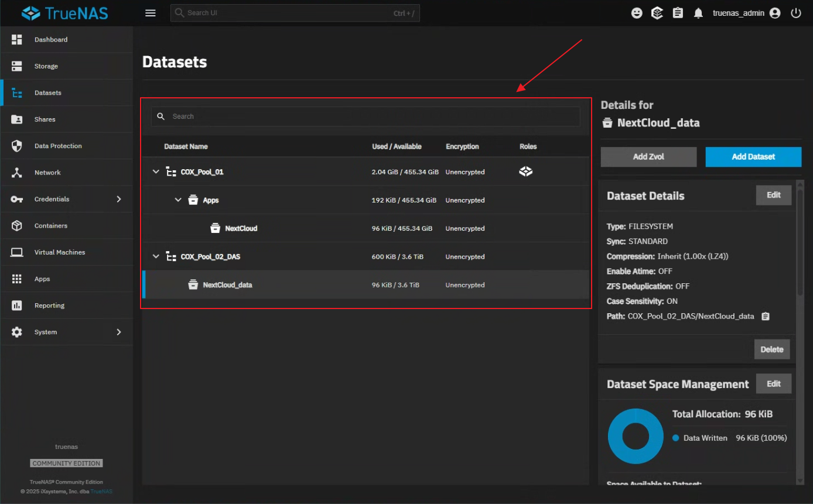Click the Dataset Name column header
Image resolution: width=813 pixels, height=504 pixels.
pyautogui.click(x=186, y=146)
